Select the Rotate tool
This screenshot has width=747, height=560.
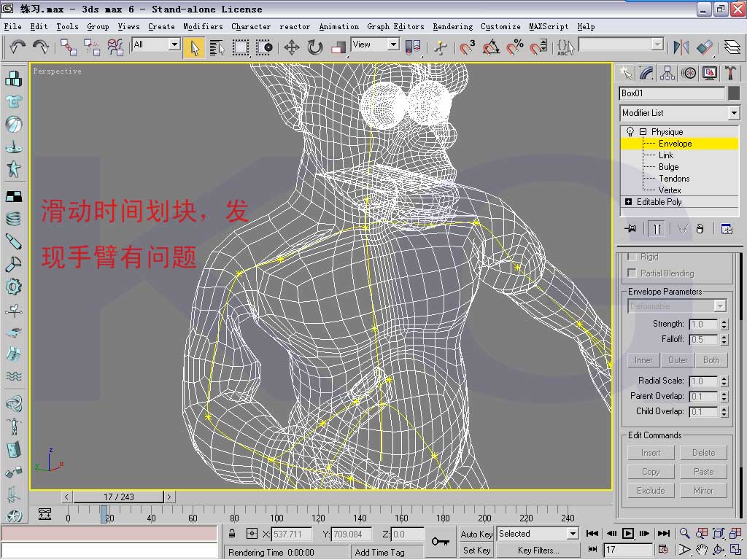315,47
